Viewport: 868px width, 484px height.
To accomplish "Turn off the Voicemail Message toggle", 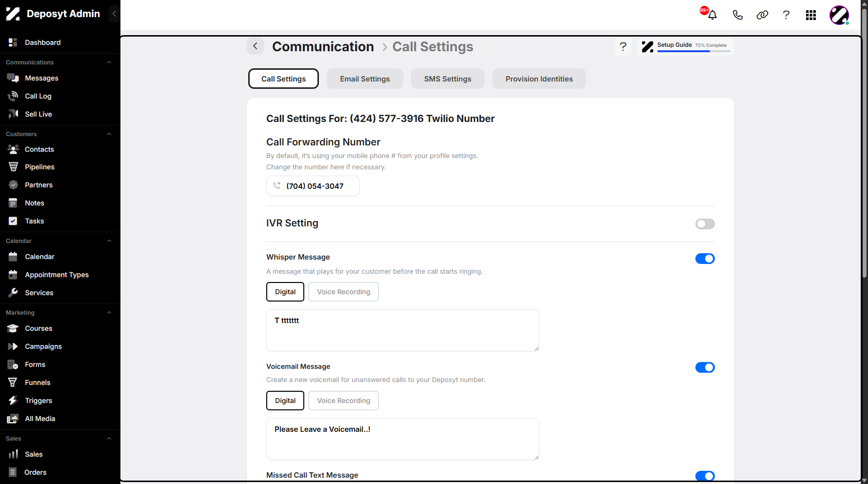I will click(705, 367).
